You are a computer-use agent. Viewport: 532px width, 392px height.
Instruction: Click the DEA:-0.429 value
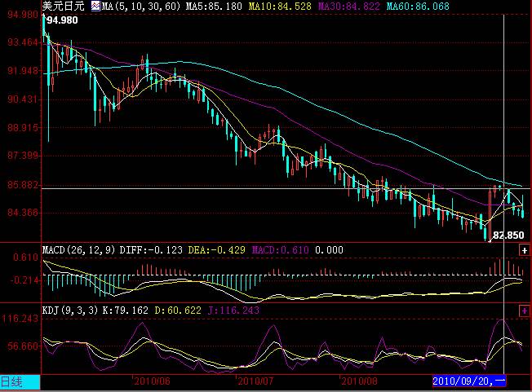pos(216,250)
